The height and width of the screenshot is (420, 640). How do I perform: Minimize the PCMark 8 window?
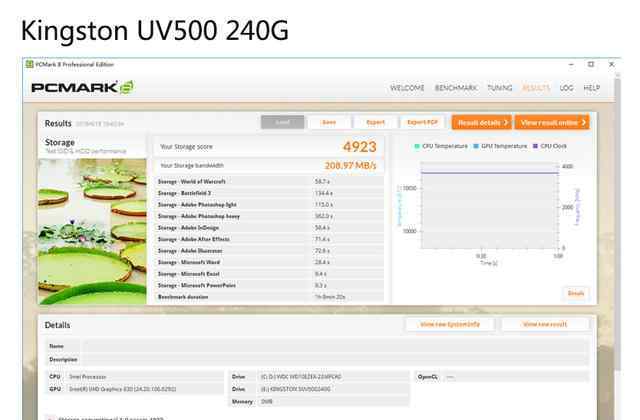[571, 64]
